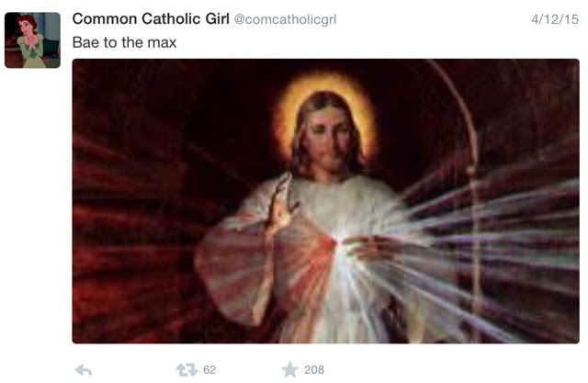The height and width of the screenshot is (383, 588).
Task: Open the tweet's 4/12/15 timestamp
Action: 555,19
